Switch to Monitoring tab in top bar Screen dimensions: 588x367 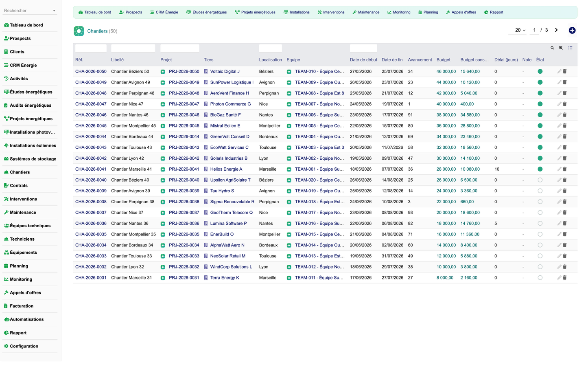click(399, 12)
